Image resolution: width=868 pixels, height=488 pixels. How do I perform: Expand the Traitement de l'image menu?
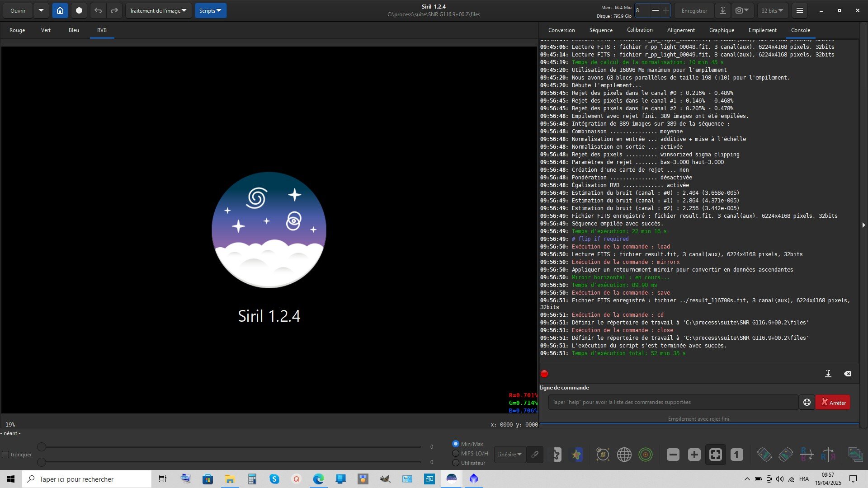tap(158, 10)
